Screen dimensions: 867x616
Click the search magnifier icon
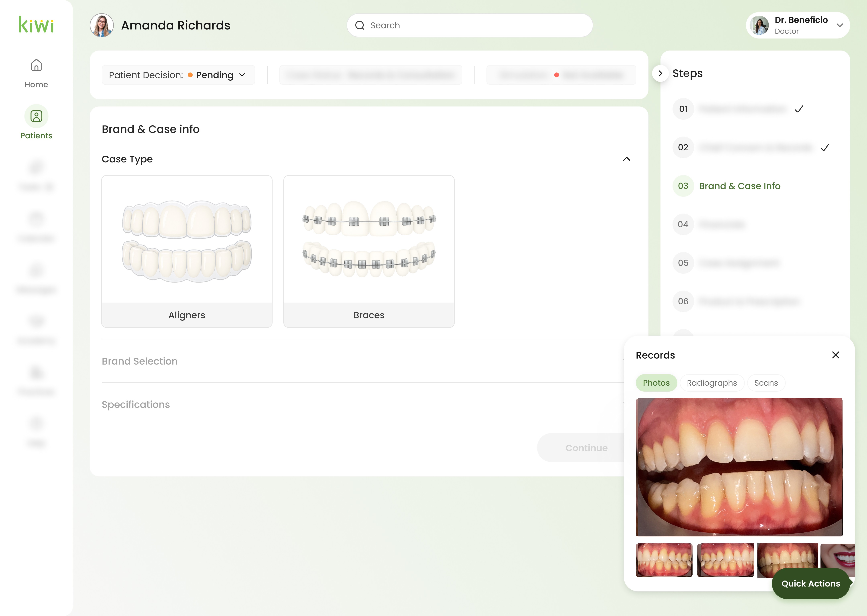point(359,25)
